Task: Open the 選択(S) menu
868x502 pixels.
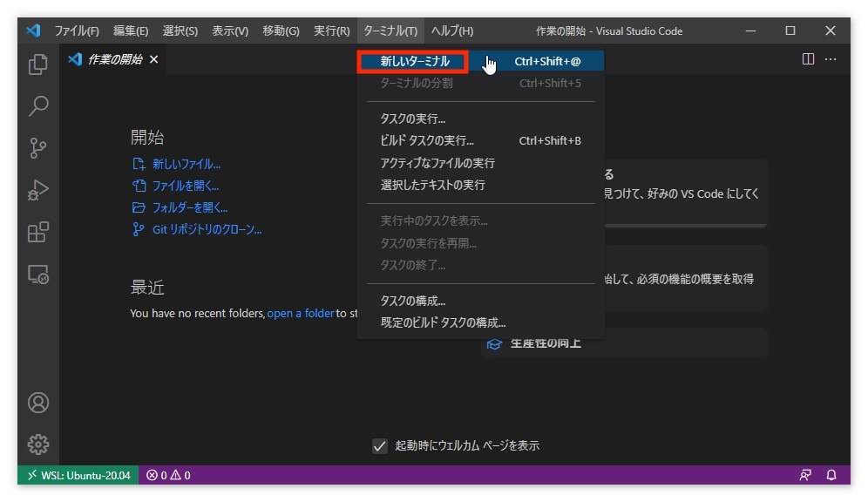Action: point(180,31)
